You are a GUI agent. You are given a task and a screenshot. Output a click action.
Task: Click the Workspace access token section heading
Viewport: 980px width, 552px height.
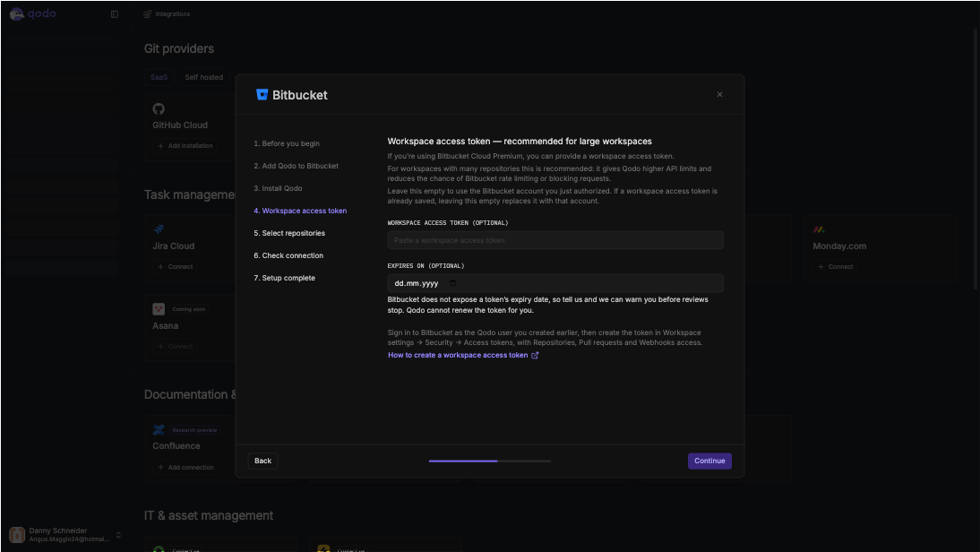(x=520, y=142)
